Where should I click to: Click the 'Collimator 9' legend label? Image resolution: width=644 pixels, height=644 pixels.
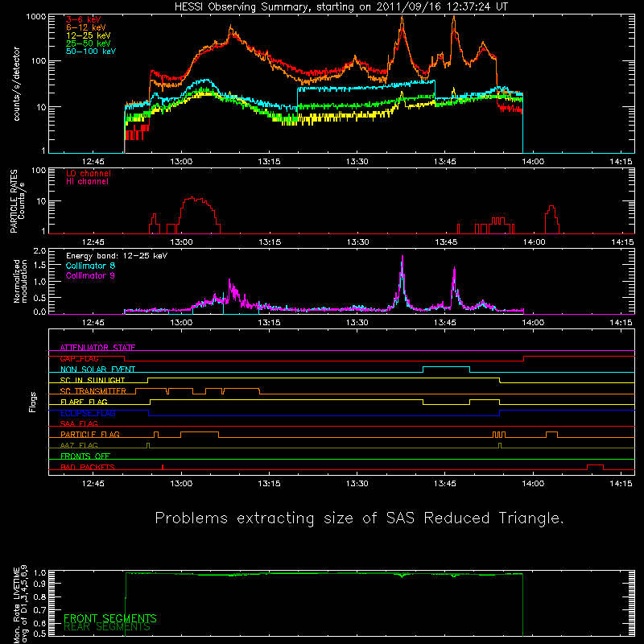pyautogui.click(x=90, y=275)
